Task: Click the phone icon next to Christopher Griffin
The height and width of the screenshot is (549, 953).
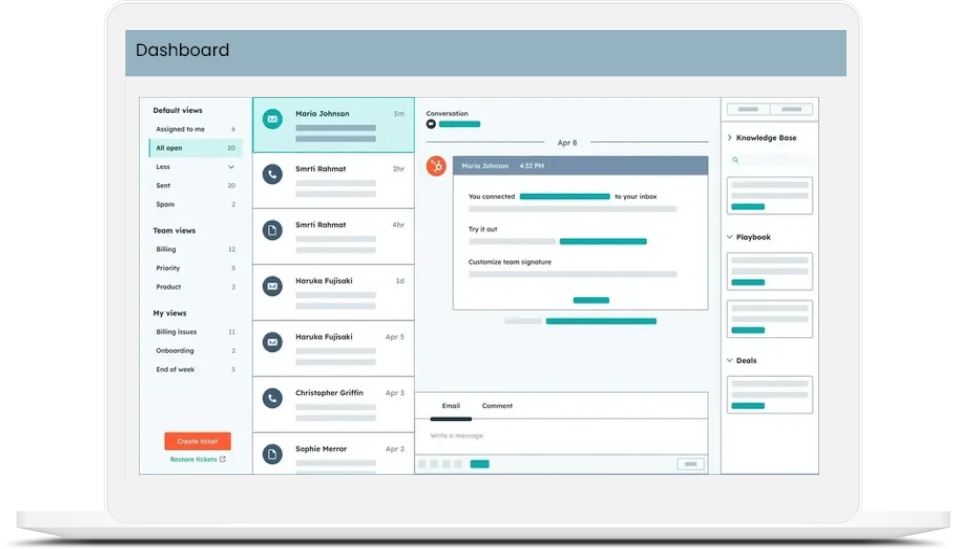Action: click(272, 398)
